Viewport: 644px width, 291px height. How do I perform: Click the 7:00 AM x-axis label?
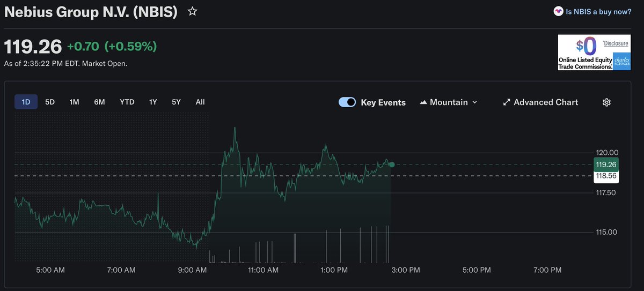point(122,270)
